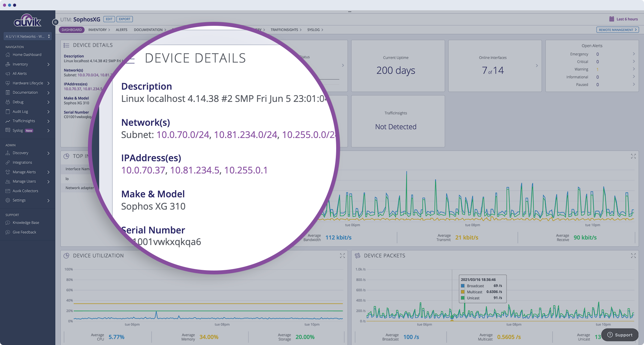This screenshot has height=345, width=644.
Task: Open the calendar time range icon
Action: tap(612, 19)
